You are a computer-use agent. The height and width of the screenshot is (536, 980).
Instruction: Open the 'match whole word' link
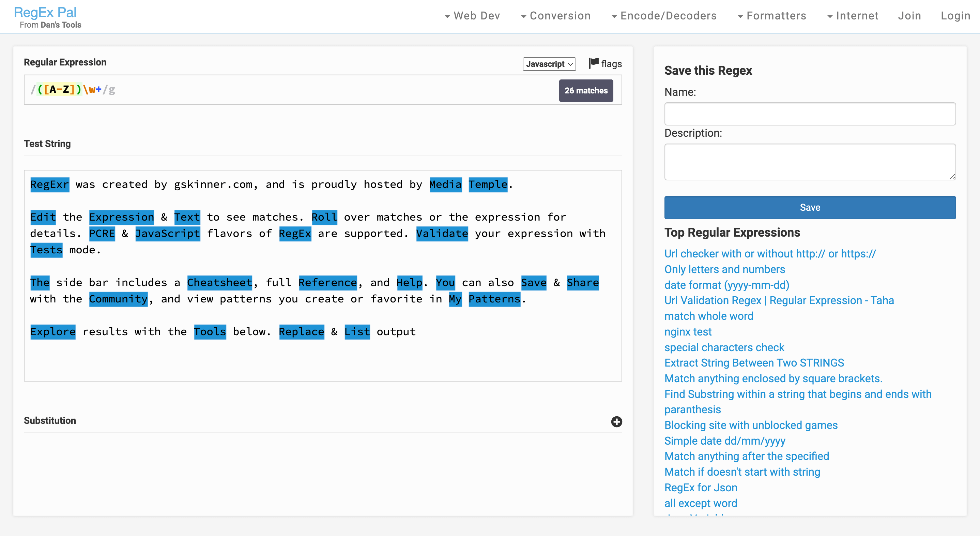pyautogui.click(x=708, y=316)
